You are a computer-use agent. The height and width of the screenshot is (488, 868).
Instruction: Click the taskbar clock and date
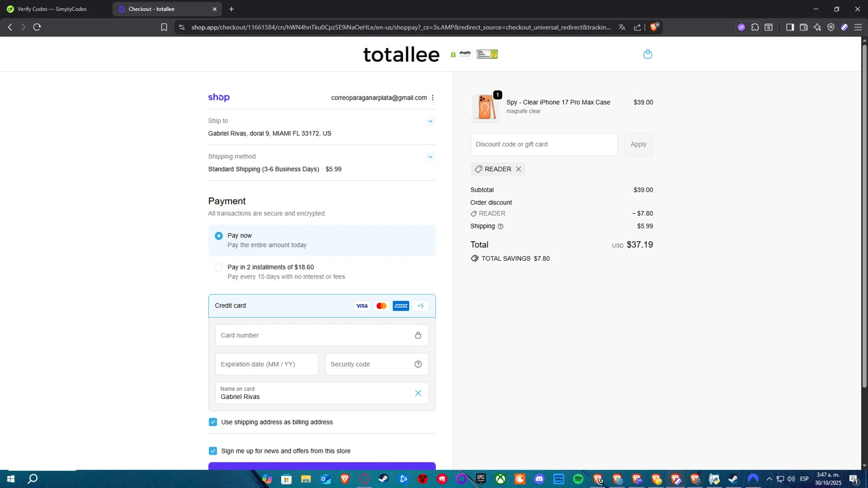827,479
